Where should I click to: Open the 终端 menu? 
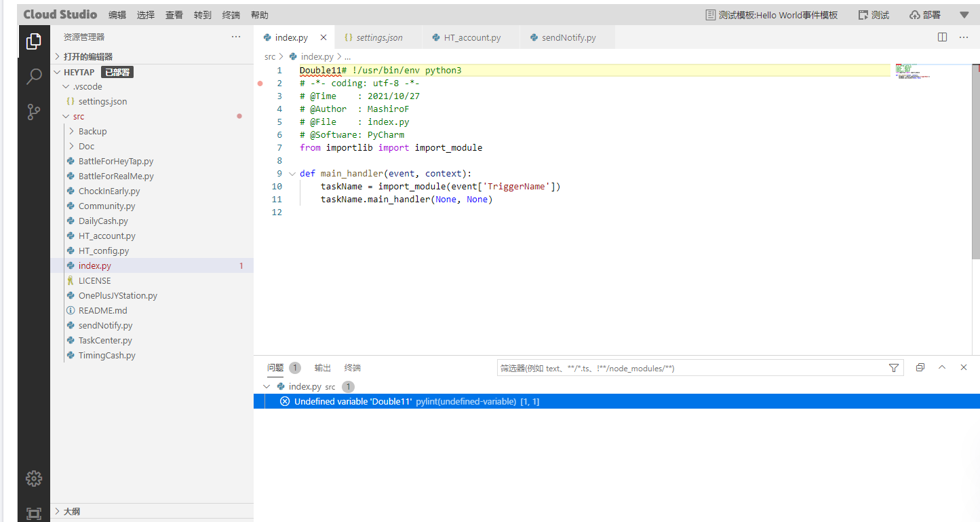(231, 14)
